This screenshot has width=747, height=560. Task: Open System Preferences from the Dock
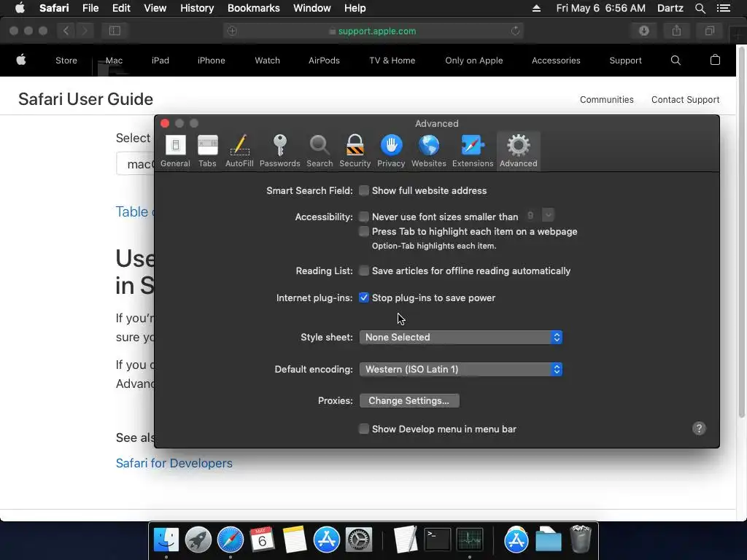tap(358, 540)
